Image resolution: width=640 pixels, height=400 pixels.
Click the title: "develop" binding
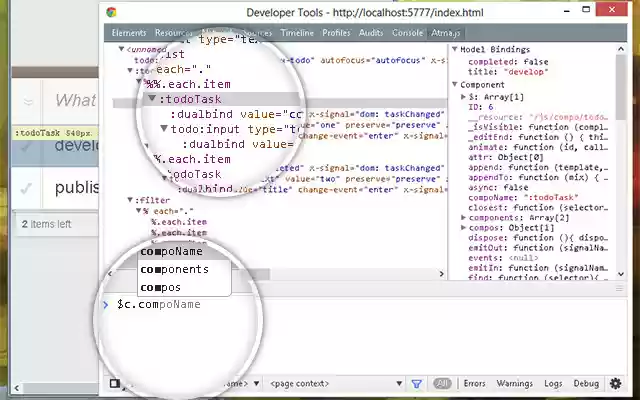pos(508,72)
